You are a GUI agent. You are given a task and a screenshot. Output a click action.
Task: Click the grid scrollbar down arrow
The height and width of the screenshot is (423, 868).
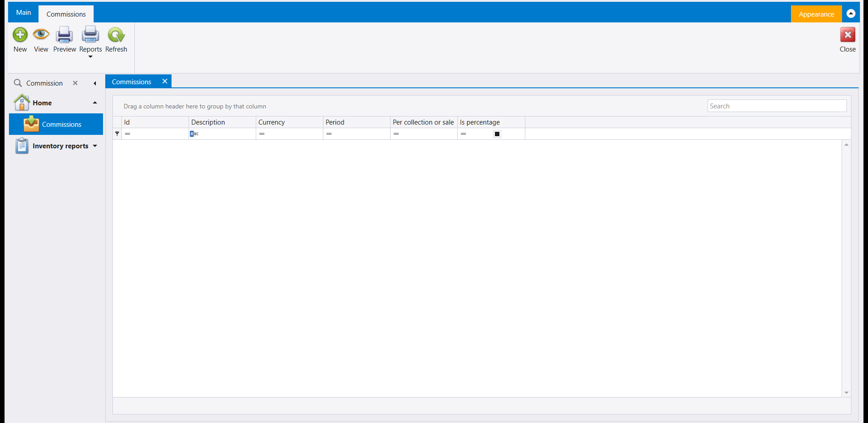[847, 393]
